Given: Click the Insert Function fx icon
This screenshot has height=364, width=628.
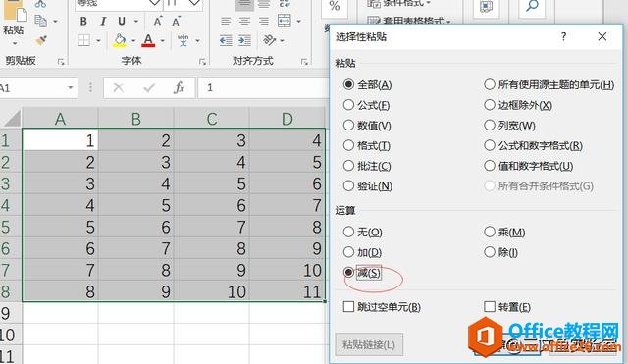Looking at the screenshot, I should [179, 87].
